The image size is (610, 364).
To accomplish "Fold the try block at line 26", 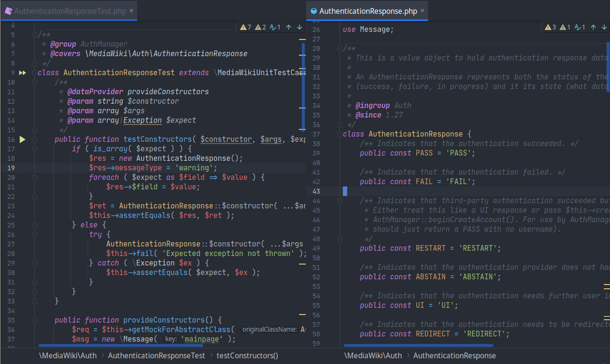I will [x=34, y=235].
